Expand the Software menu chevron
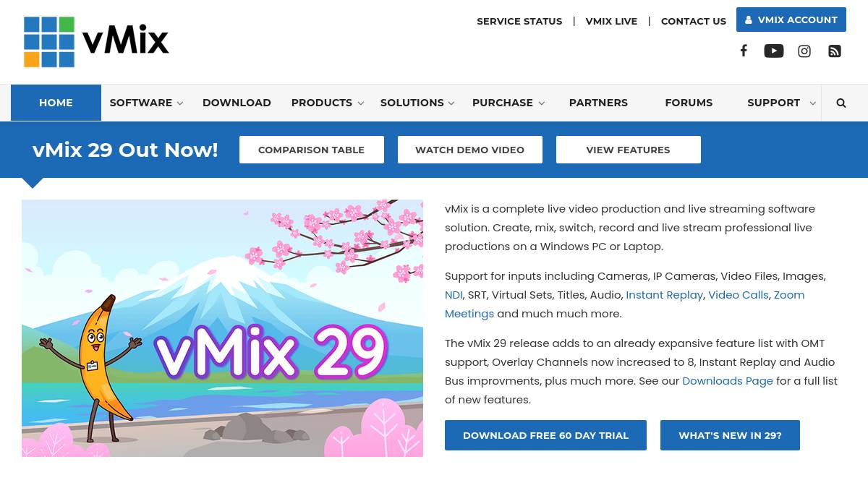The width and height of the screenshot is (868, 488). (x=180, y=103)
